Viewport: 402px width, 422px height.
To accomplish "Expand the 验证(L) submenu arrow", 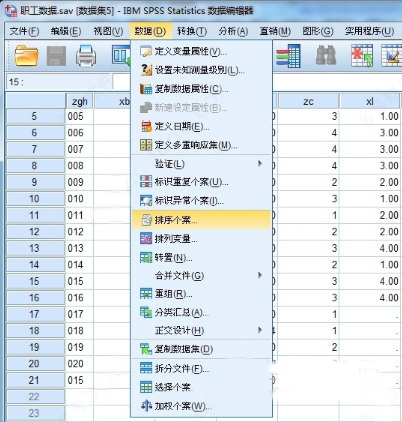I will 260,163.
